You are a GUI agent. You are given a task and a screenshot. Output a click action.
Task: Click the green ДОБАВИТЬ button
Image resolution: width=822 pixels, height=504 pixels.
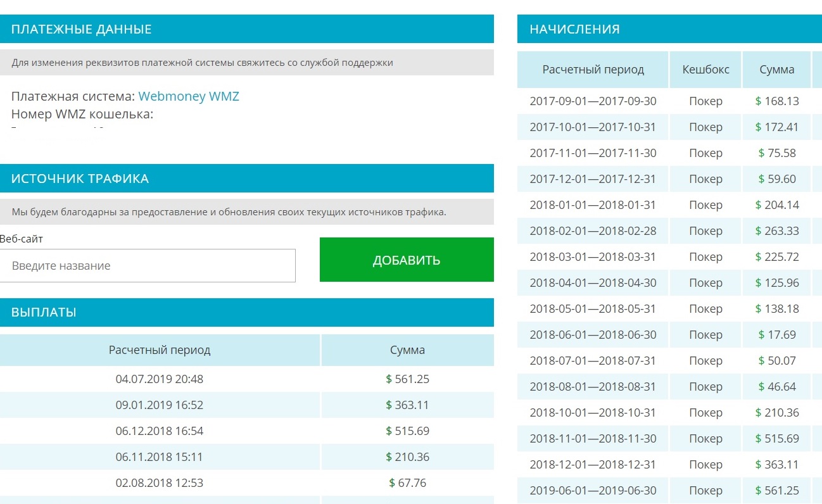click(407, 260)
